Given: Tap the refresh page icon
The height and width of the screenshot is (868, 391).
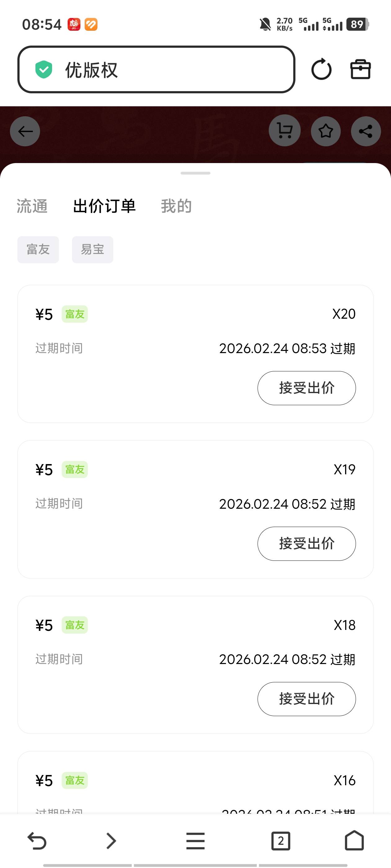Looking at the screenshot, I should [x=321, y=69].
